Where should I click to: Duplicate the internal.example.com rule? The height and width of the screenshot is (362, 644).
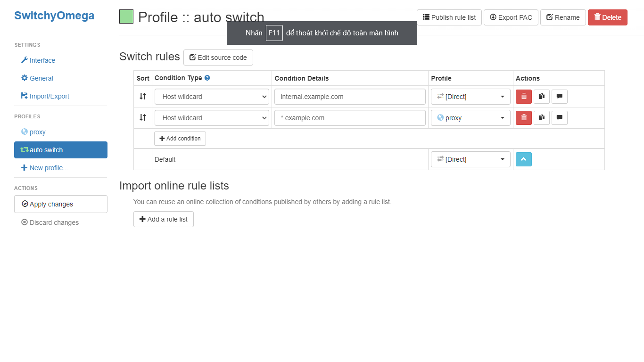[542, 97]
